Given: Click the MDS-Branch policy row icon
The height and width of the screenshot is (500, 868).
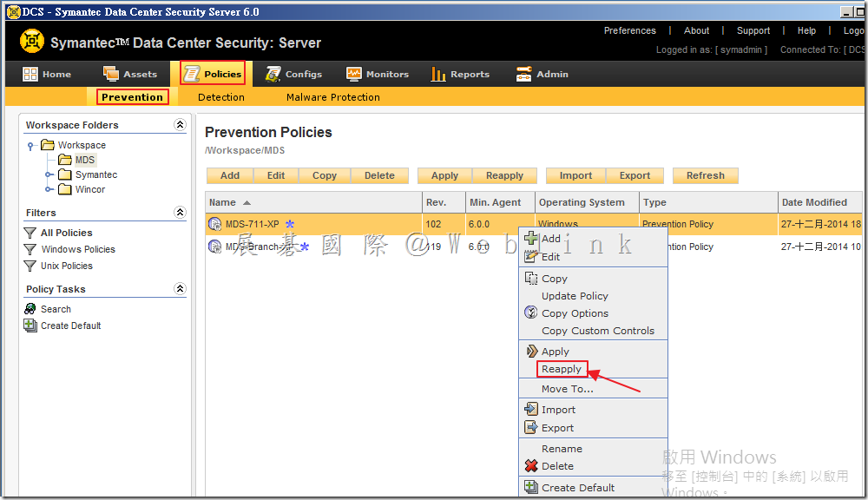Looking at the screenshot, I should (x=214, y=246).
